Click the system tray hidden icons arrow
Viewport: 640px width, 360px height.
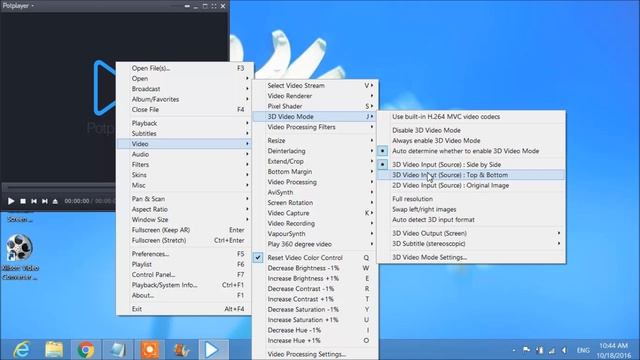513,350
